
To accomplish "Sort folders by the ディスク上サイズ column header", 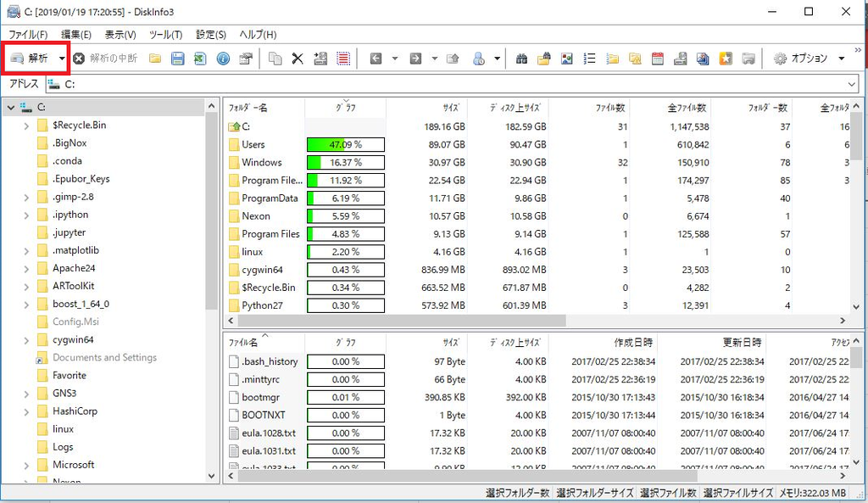I will pos(515,108).
